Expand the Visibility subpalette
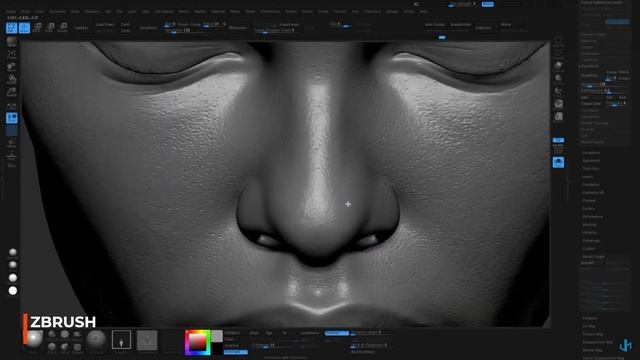Viewport: 640px width, 360px height. [x=590, y=233]
